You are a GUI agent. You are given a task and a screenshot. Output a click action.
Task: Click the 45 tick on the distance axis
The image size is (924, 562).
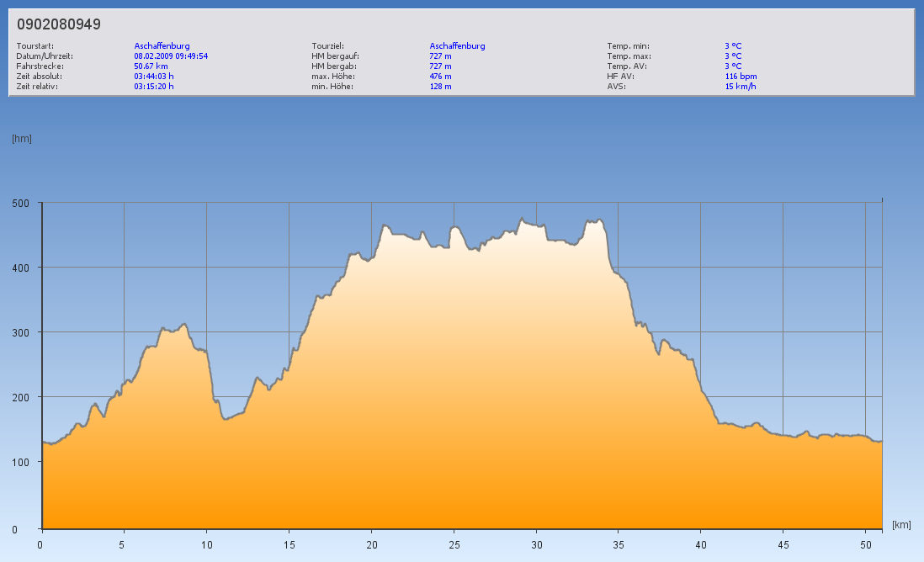tap(783, 544)
